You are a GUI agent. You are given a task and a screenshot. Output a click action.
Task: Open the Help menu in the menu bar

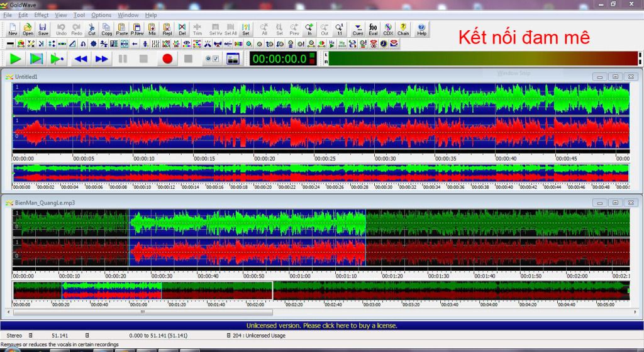coord(151,15)
